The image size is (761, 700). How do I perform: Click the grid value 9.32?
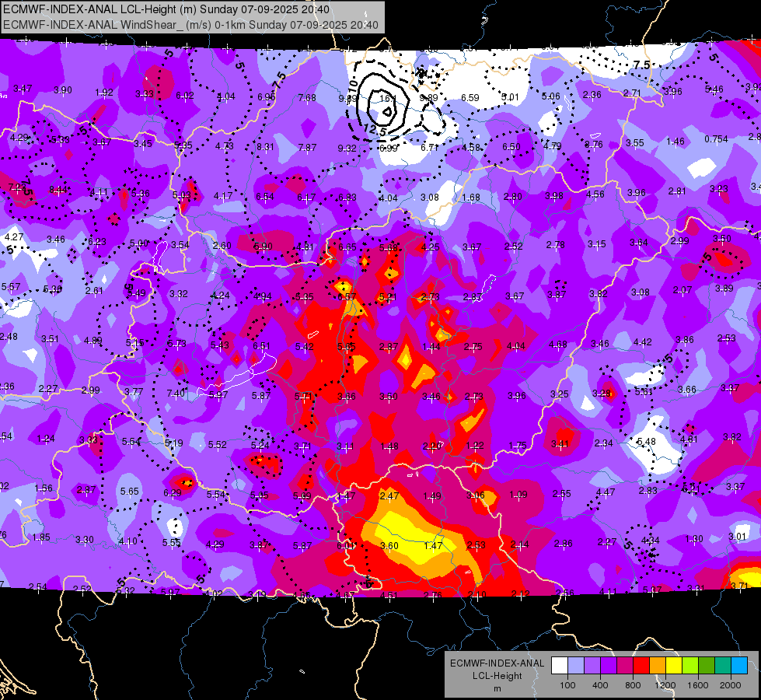click(x=347, y=148)
